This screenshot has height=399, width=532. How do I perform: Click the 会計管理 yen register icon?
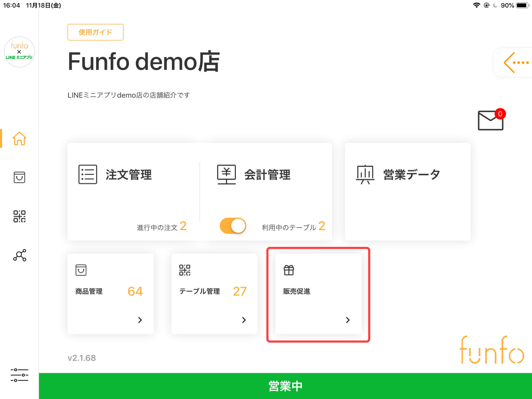pyautogui.click(x=226, y=174)
